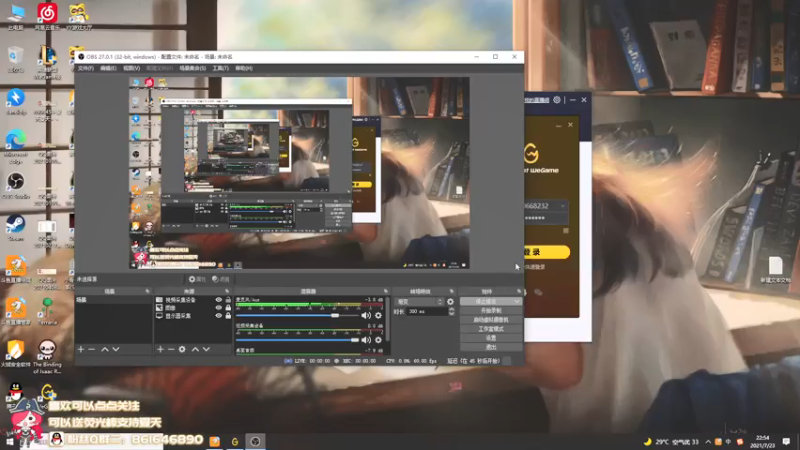Select the Steam desktop shortcut
Screen dimensions: 800x450
[x=16, y=228]
